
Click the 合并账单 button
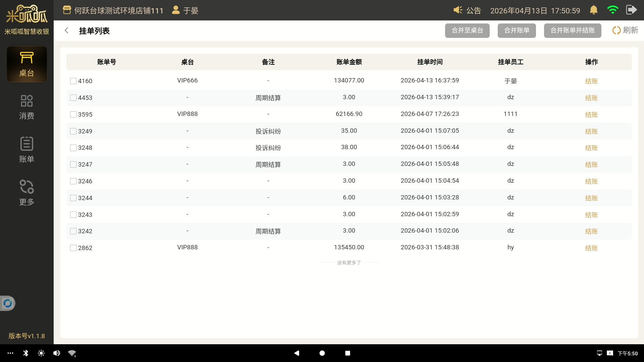click(x=517, y=31)
